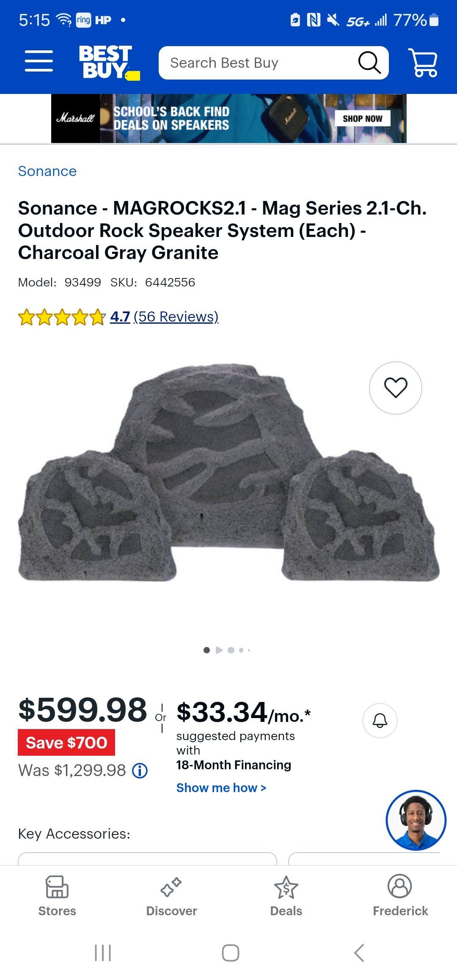This screenshot has width=457, height=980.
Task: Jump to video dot in image carousel
Action: 219,650
